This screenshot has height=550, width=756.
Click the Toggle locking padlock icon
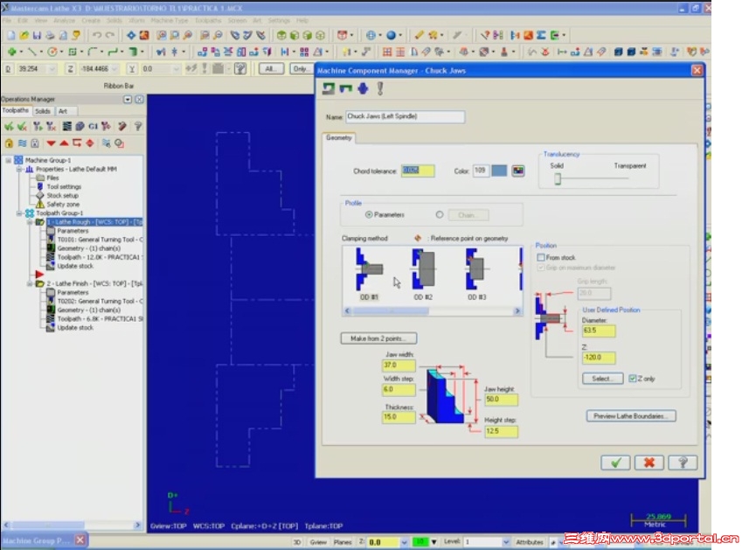(9, 143)
